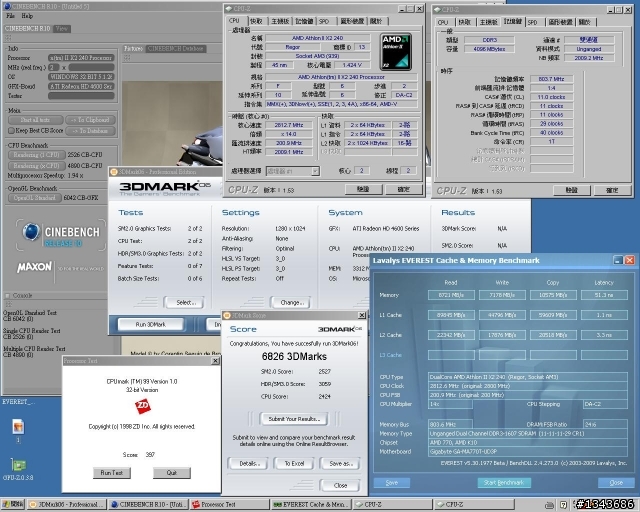Viewport: 640px width, 512px height.
Task: Click the dotted grip handle under the Pictures tab
Action: pyautogui.click(x=127, y=58)
